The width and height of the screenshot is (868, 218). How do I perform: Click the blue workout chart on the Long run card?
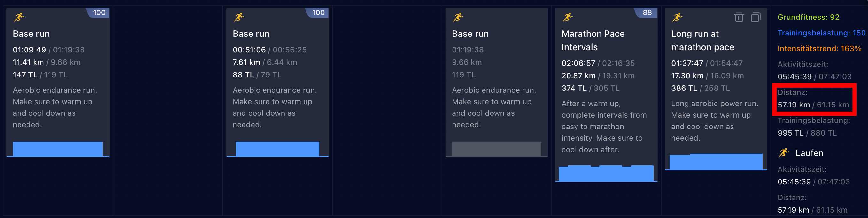click(x=715, y=162)
